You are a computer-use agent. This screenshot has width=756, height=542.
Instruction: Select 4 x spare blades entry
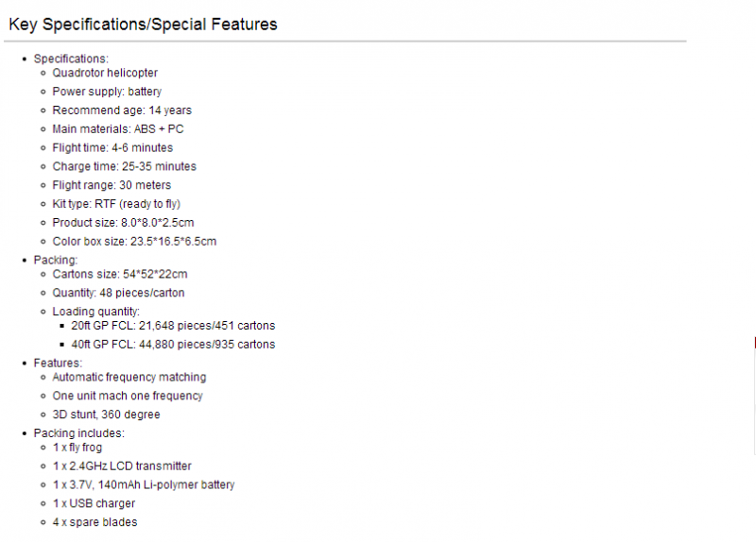click(x=95, y=522)
